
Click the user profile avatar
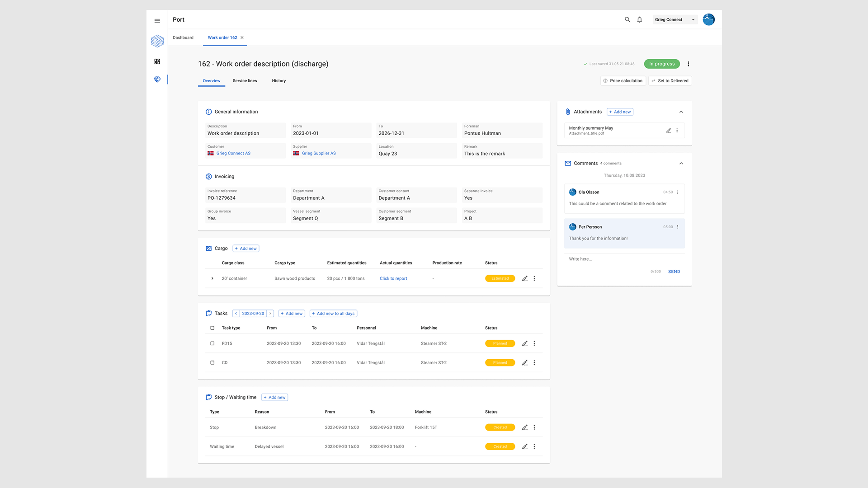click(708, 19)
